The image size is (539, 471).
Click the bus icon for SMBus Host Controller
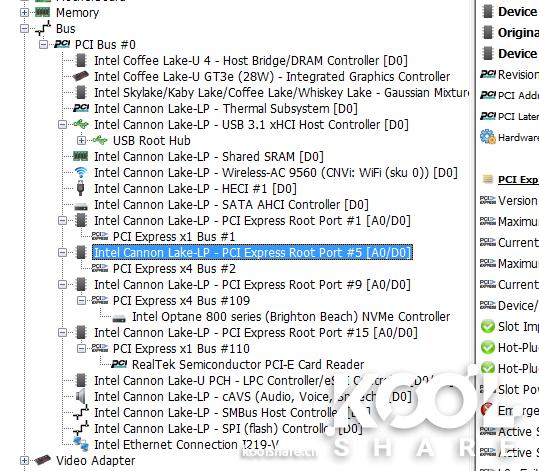81,413
